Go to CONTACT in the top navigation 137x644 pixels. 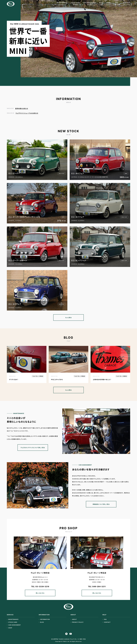127,4
